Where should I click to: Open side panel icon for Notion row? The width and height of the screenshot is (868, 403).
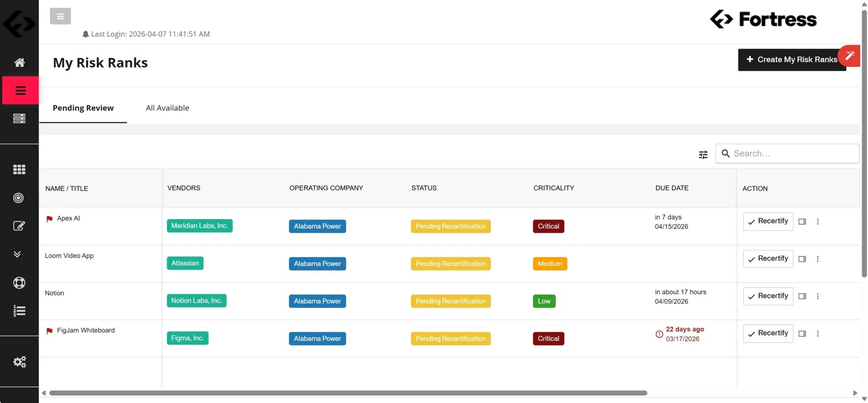coord(802,296)
